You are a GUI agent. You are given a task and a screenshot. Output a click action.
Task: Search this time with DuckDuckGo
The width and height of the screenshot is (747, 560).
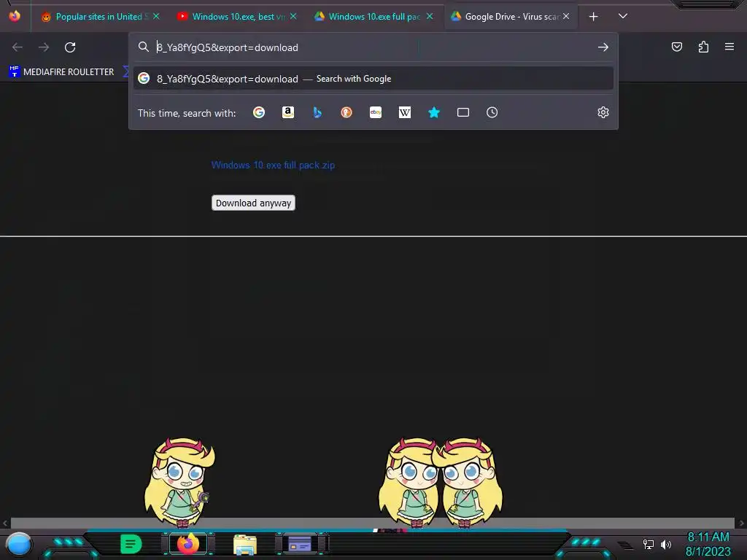pyautogui.click(x=347, y=112)
